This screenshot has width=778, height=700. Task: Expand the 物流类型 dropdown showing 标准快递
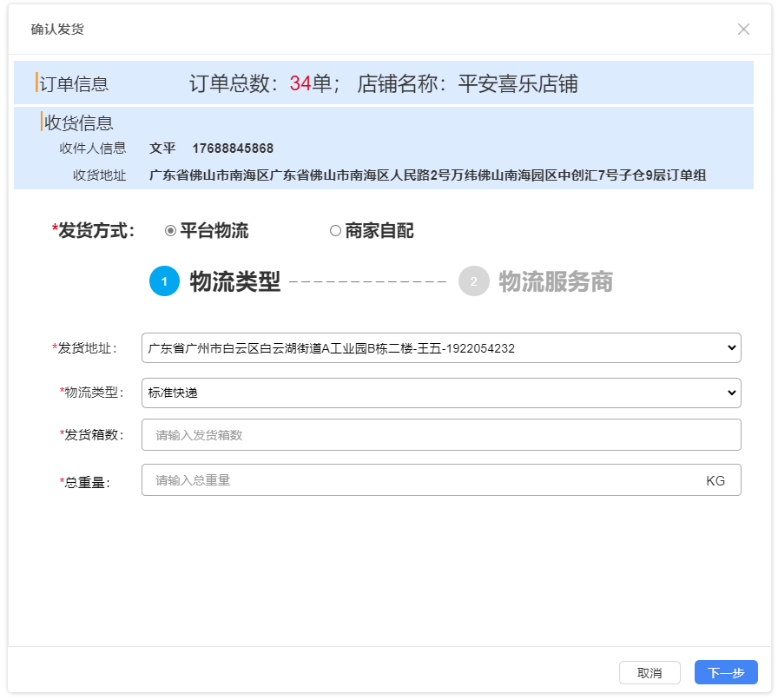[x=441, y=393]
